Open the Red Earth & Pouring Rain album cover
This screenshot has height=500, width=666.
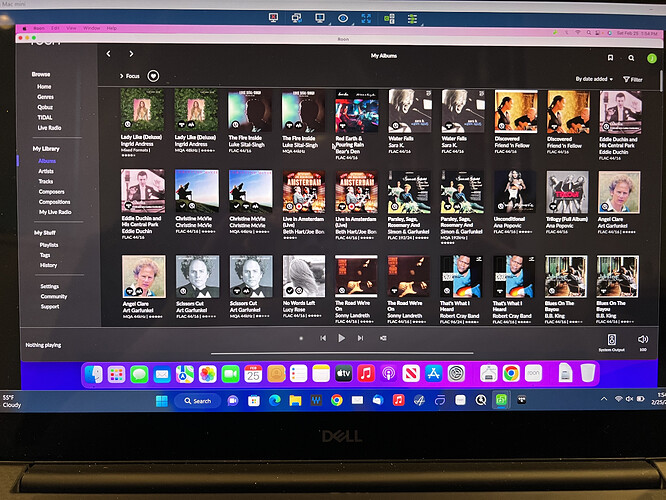(x=356, y=111)
